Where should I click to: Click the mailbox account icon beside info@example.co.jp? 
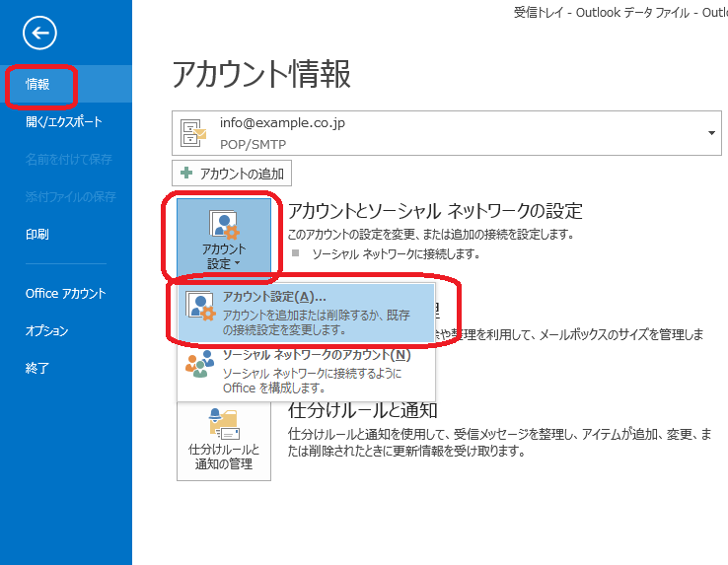click(x=193, y=133)
